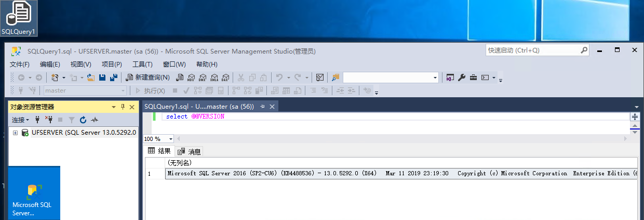644x220 pixels.
Task: Open a new DMX query
Action: 202,77
